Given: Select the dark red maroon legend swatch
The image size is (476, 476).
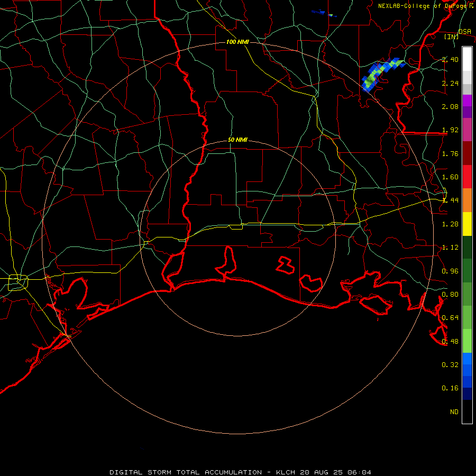Looking at the screenshot, I should (467, 153).
